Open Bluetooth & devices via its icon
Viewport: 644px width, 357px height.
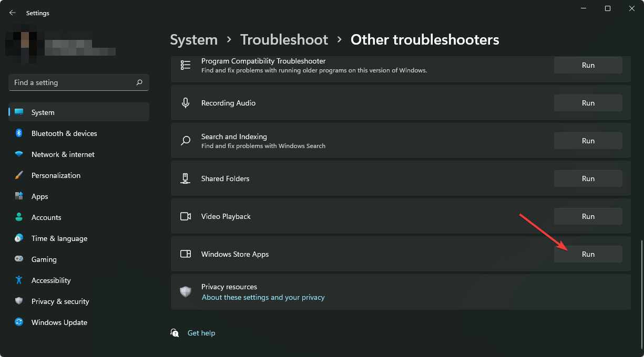click(19, 133)
